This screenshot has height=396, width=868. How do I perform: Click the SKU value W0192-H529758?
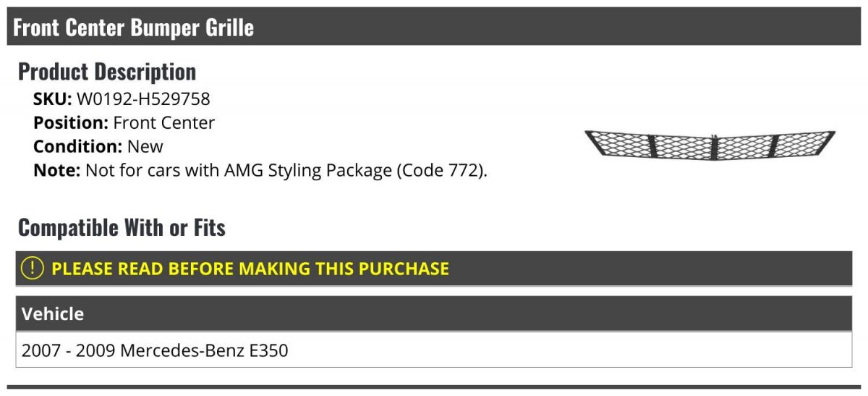[143, 99]
